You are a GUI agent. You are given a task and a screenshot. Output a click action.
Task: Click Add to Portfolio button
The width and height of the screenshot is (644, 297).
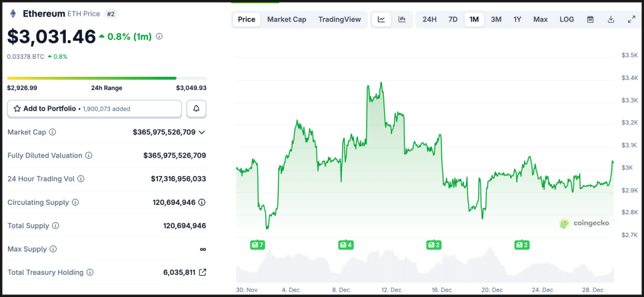pyautogui.click(x=94, y=109)
